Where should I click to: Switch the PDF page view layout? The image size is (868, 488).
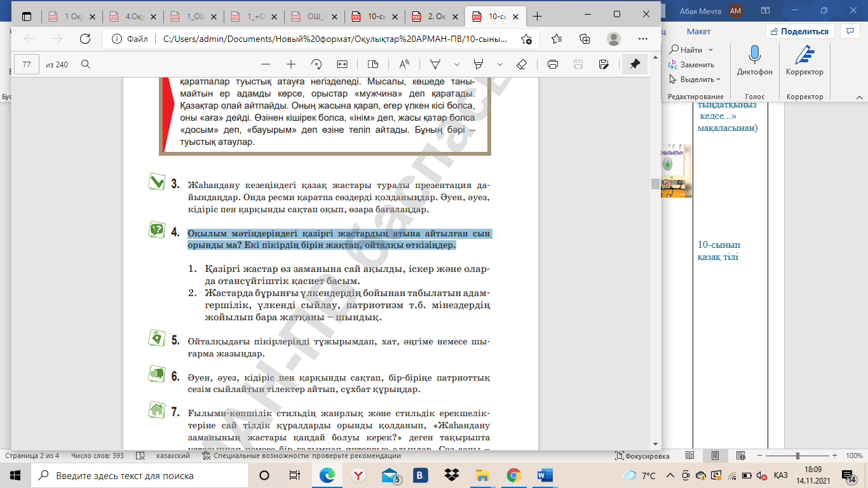point(373,64)
